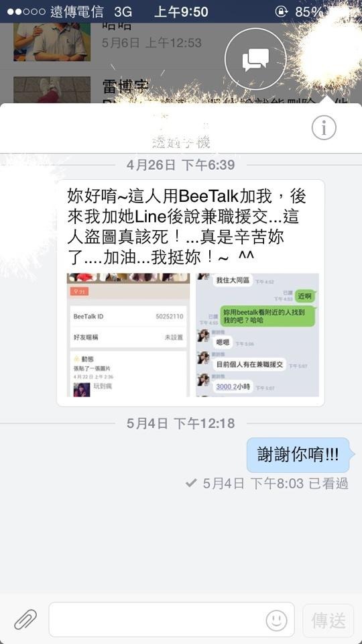Tap the received BeeTalk warning message text
The image size is (362, 644).
click(187, 227)
